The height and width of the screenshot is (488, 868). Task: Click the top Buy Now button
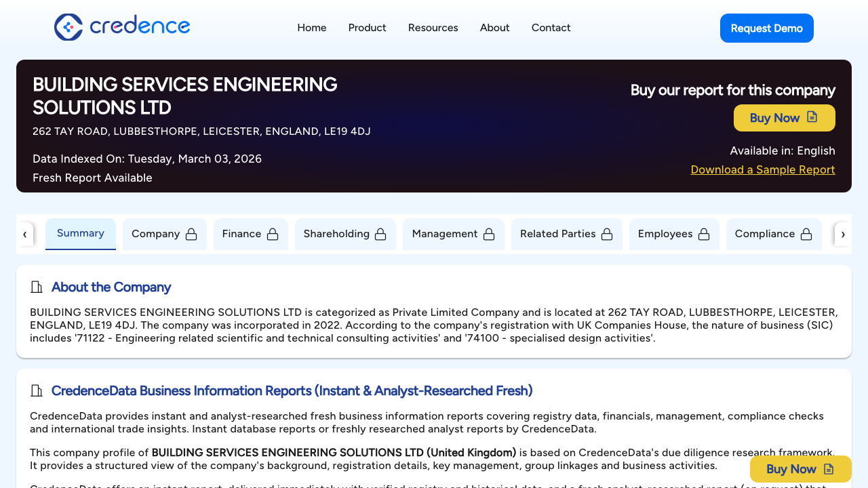[x=784, y=117]
